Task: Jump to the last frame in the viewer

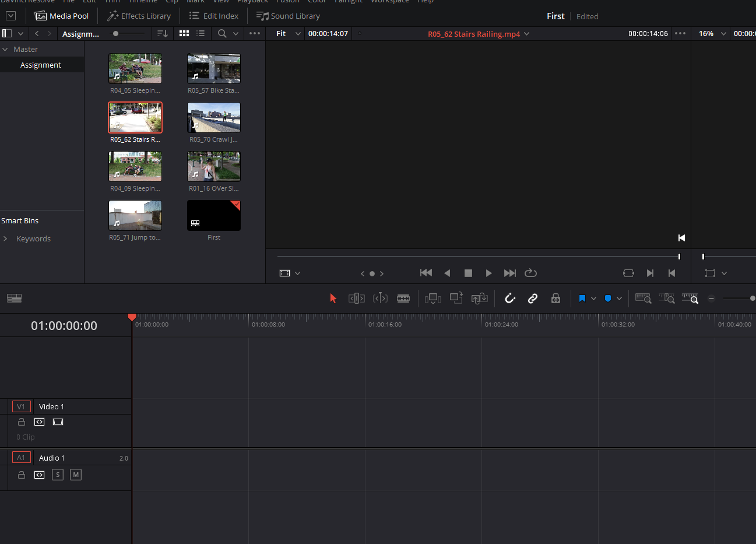Action: coord(510,273)
